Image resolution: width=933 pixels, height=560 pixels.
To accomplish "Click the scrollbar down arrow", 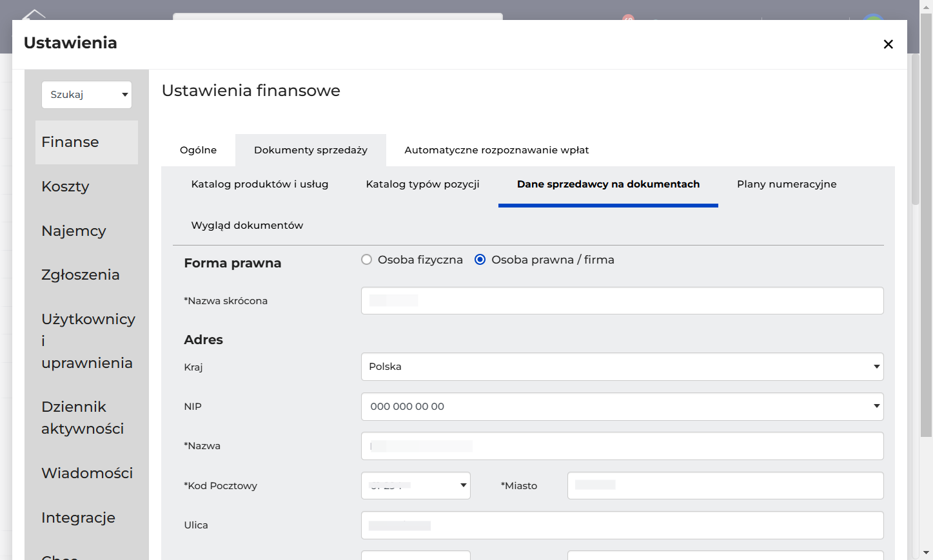I will pyautogui.click(x=926, y=553).
